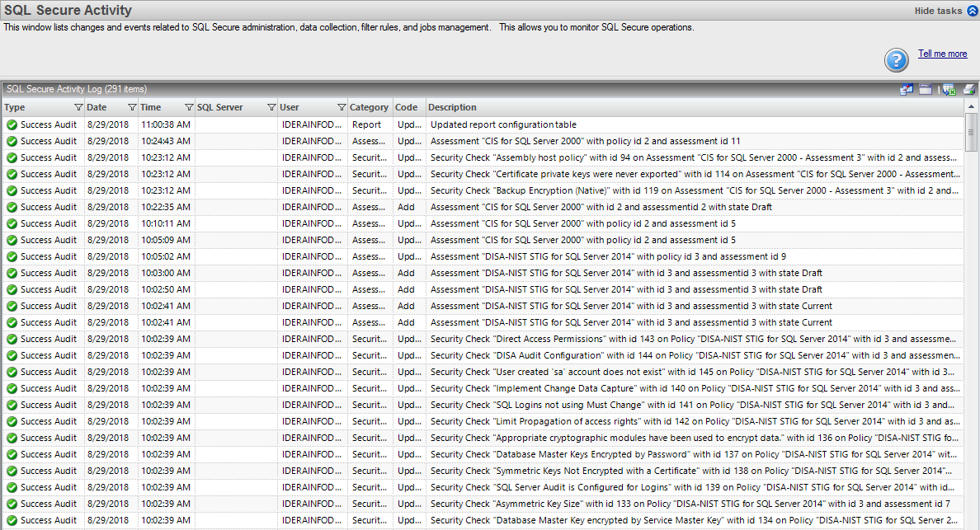
Task: Click the printer icon to print the log
Action: click(x=969, y=89)
